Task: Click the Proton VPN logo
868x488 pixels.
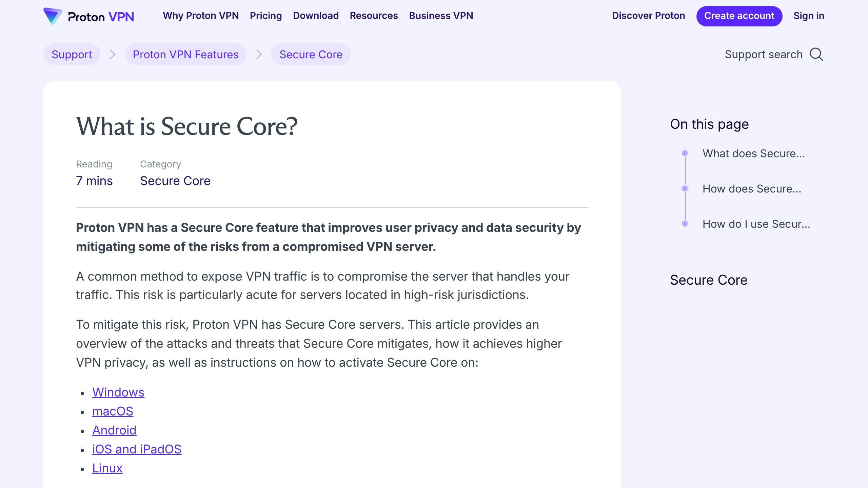Action: (x=89, y=16)
